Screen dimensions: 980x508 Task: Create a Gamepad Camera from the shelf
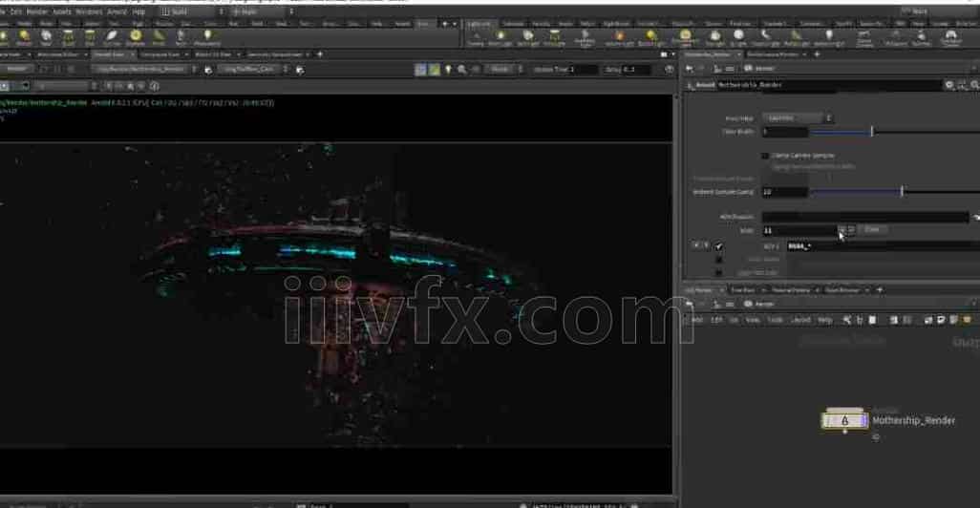(950, 38)
